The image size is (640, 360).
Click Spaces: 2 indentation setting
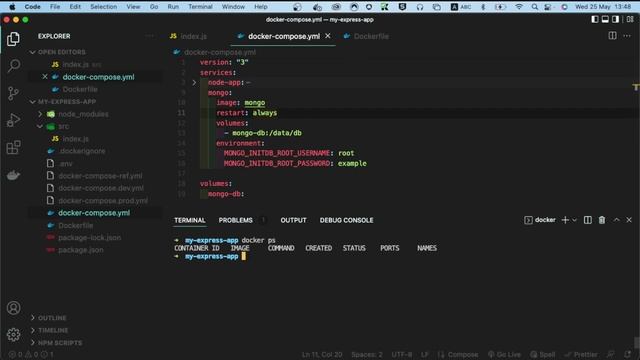[367, 354]
